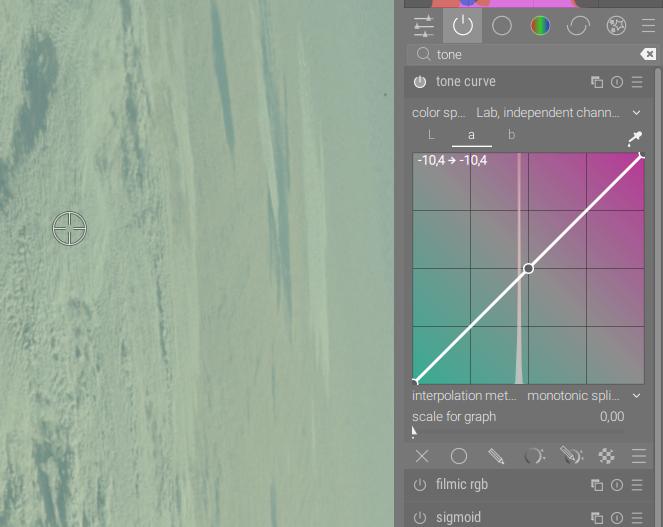The width and height of the screenshot is (663, 527).
Task: Expand the filmic rgb module
Action: (x=462, y=484)
